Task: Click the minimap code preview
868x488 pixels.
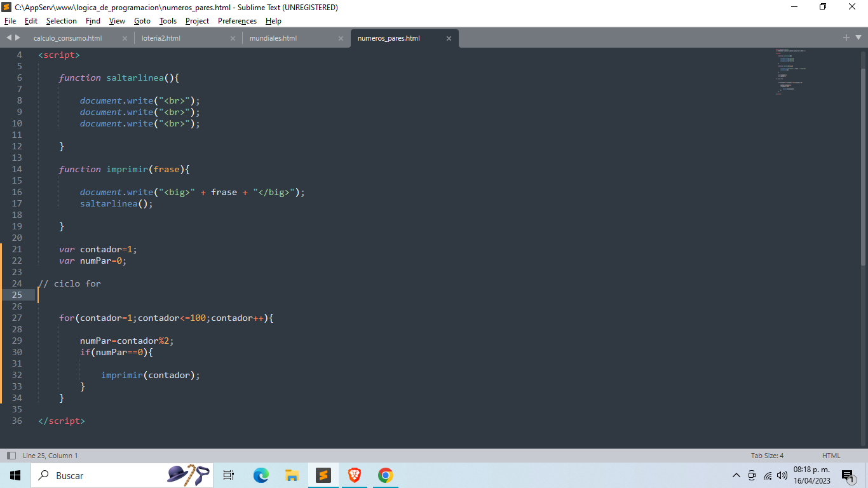Action: click(790, 71)
